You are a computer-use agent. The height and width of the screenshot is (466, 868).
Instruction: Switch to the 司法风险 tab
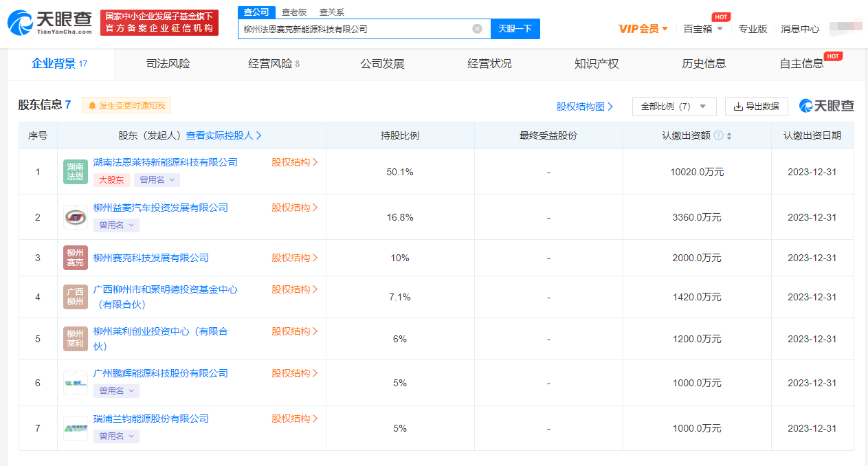point(168,64)
